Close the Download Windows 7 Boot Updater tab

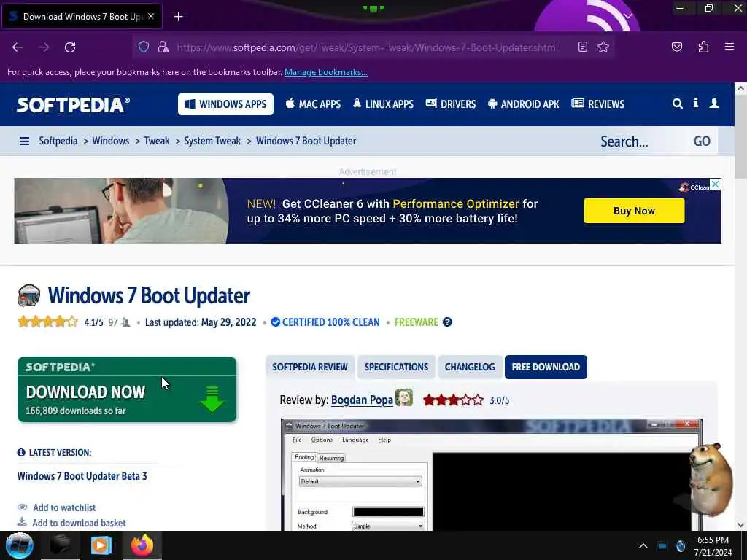click(x=151, y=16)
